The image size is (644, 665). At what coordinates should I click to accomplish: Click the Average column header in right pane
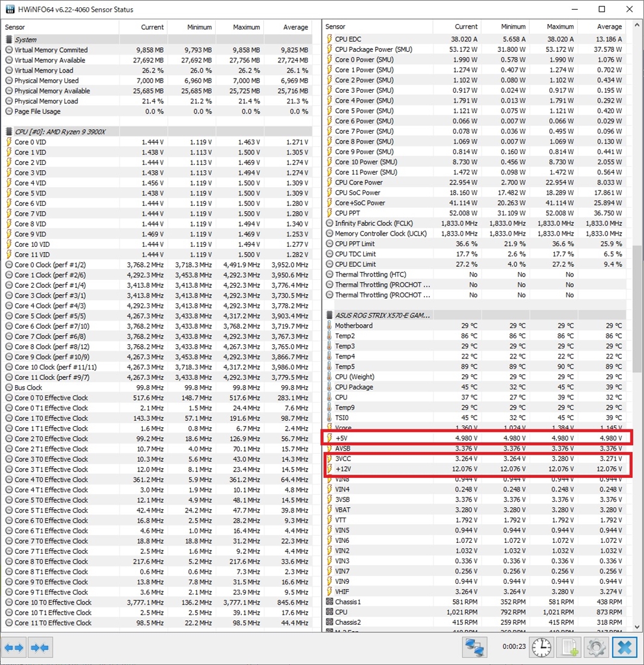coord(602,26)
